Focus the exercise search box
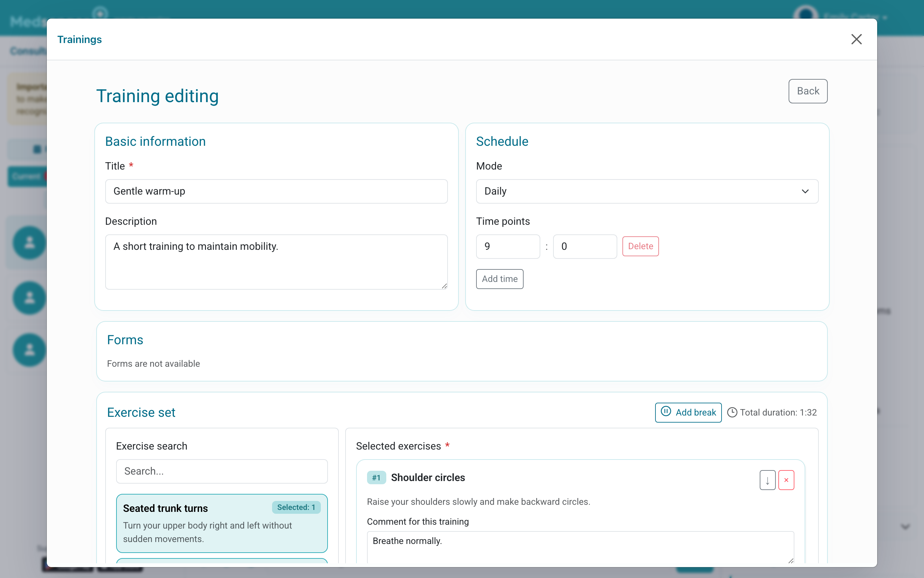Screen dimensions: 924x578 [x=222, y=471]
